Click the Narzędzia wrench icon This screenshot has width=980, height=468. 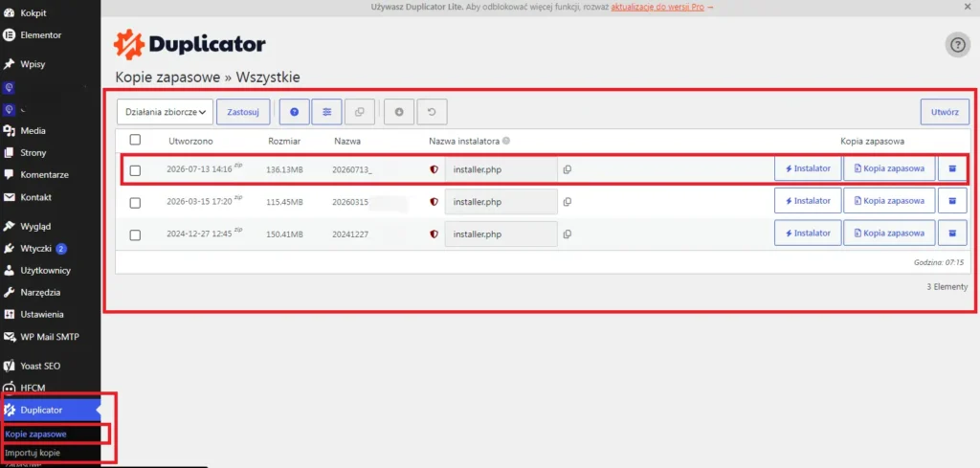click(x=9, y=293)
